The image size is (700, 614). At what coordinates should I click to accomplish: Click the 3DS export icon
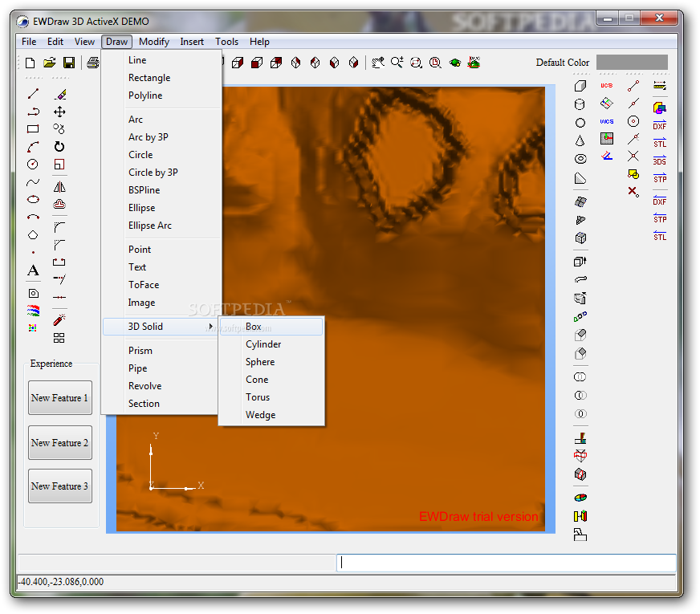tap(660, 161)
